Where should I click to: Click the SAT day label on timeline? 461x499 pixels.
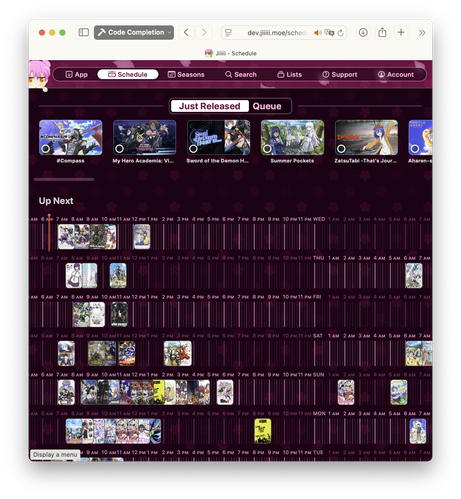(x=318, y=336)
